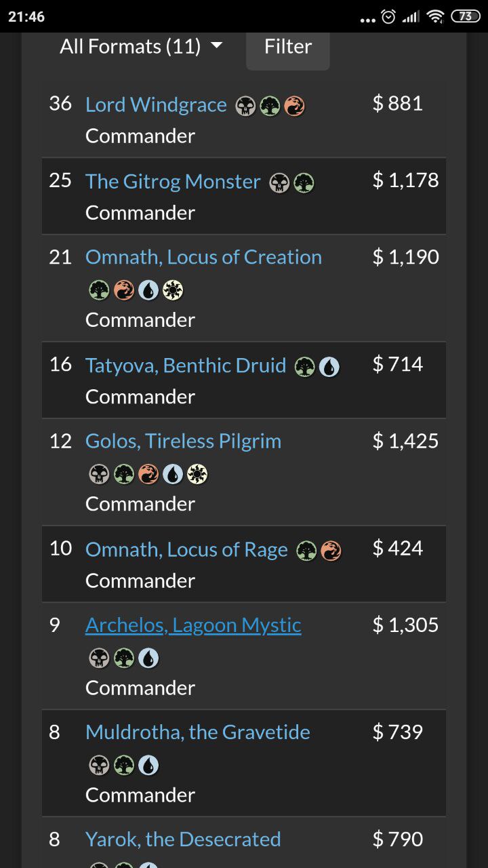Click white sun mana icon under Omnath, Locus of Creation

point(173,290)
